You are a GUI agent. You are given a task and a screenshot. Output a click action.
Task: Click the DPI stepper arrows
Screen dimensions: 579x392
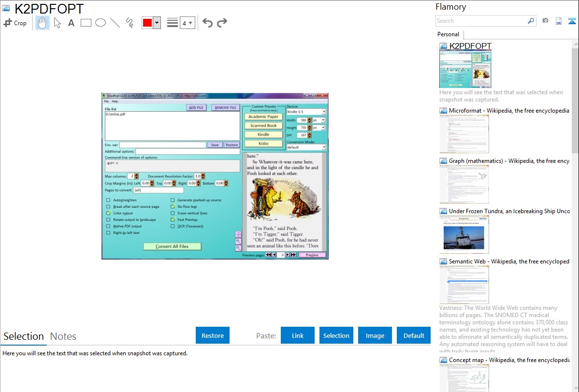309,135
